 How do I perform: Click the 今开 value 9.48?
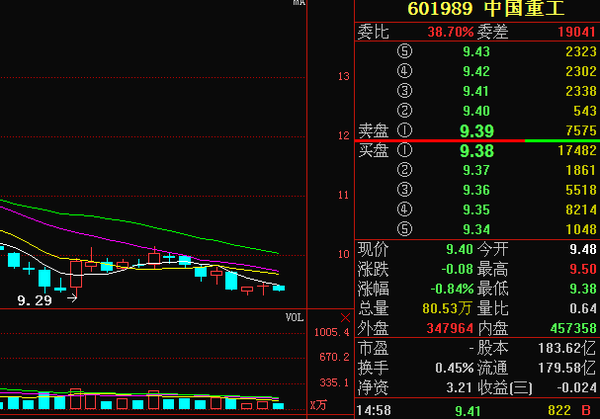coord(583,249)
